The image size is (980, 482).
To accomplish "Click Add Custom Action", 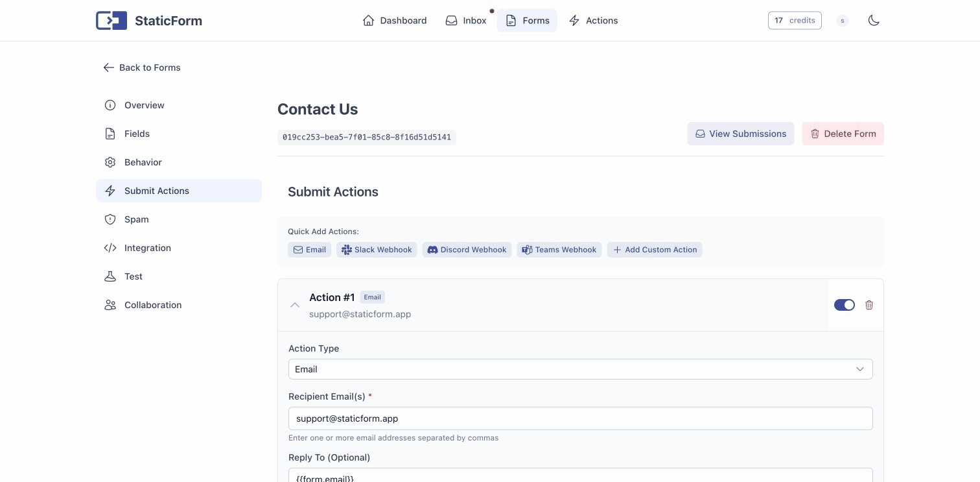I will pyautogui.click(x=655, y=250).
